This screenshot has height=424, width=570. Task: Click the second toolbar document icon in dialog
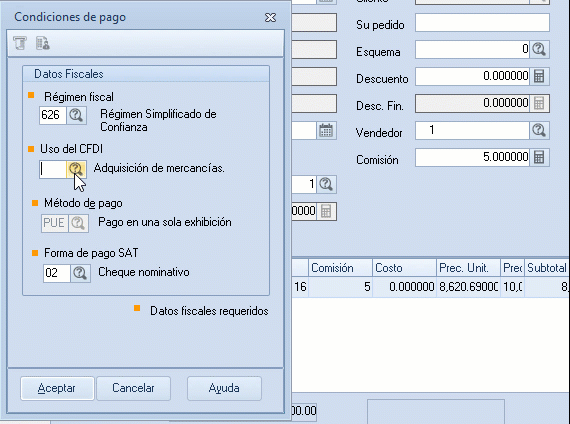tap(43, 43)
